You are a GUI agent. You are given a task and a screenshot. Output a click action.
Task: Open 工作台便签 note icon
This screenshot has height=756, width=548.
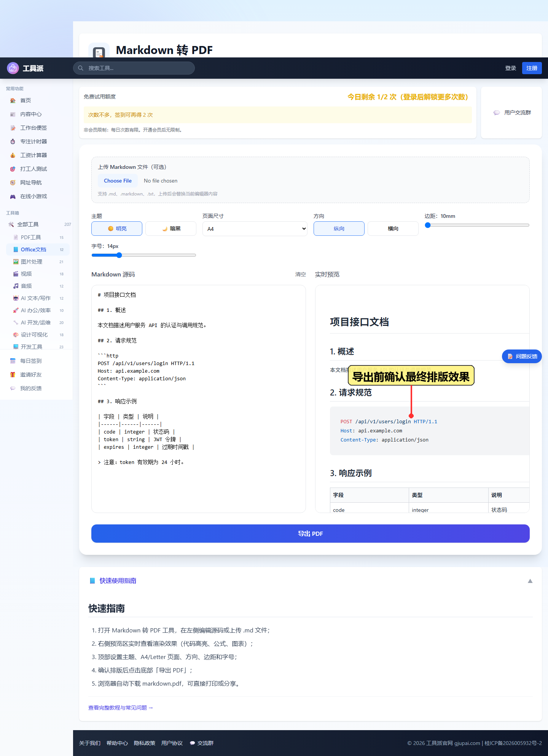click(13, 128)
